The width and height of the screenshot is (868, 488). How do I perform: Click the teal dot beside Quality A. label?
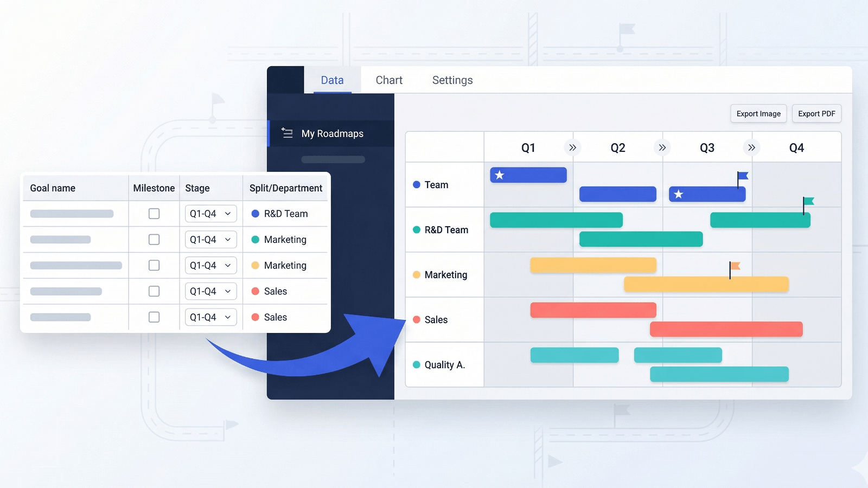416,365
